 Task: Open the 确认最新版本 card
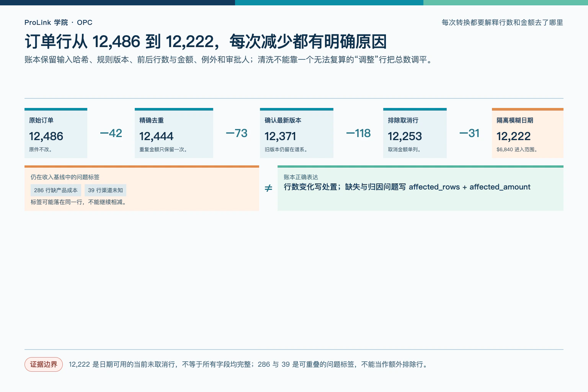(297, 133)
